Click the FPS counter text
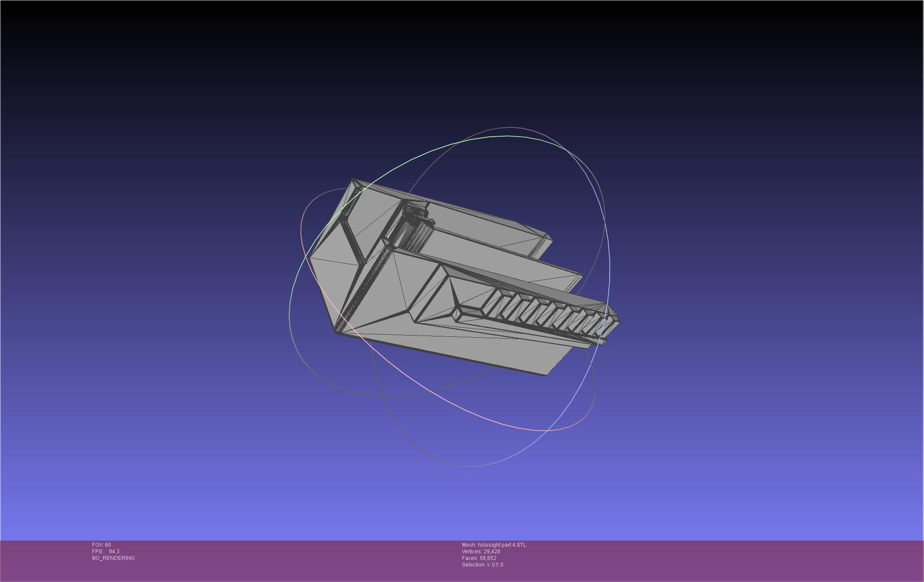The width and height of the screenshot is (924, 582). 106,552
